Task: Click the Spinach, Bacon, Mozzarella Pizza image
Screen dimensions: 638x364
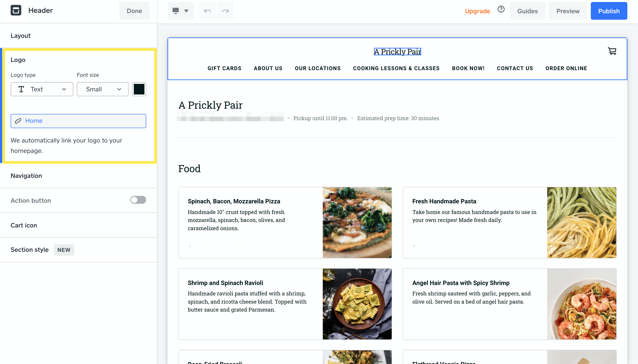Action: coord(357,223)
